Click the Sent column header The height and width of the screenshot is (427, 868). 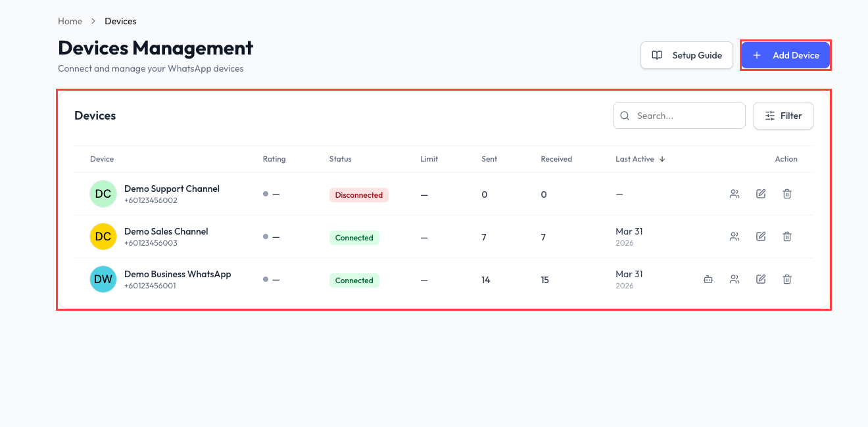[x=489, y=159]
